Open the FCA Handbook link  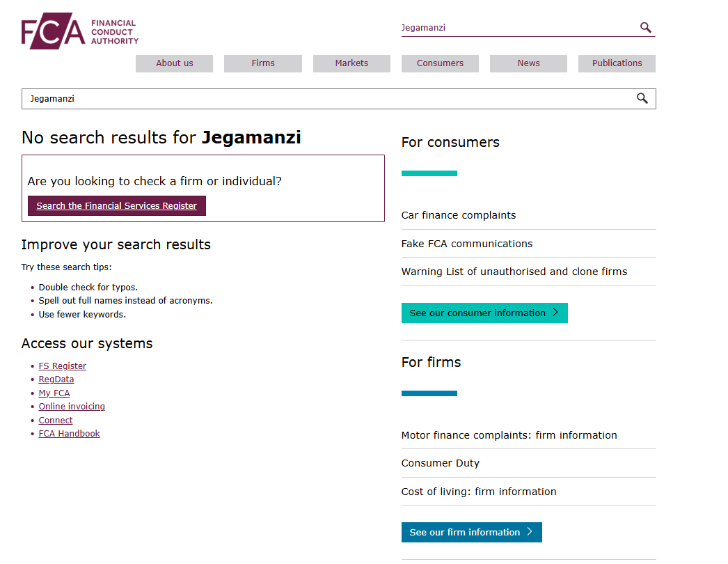(x=69, y=434)
